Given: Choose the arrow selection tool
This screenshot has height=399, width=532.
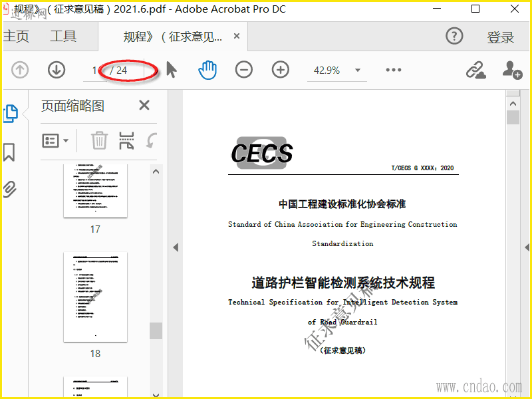Looking at the screenshot, I should (x=172, y=70).
